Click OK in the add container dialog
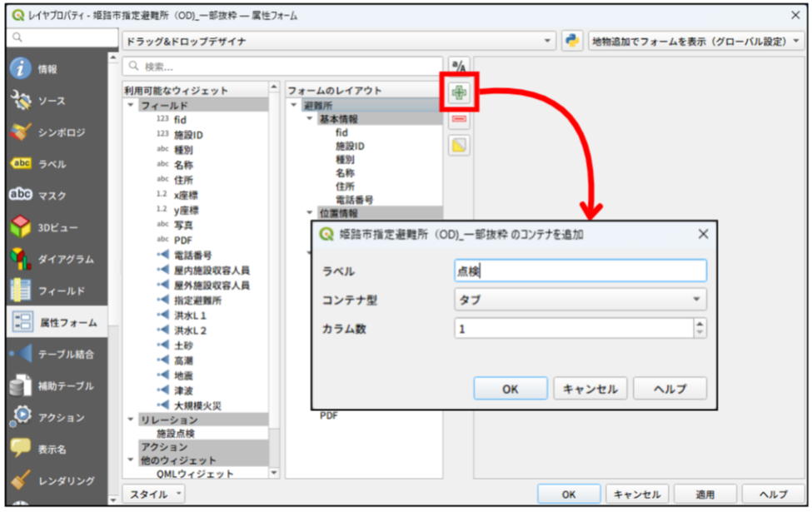 pyautogui.click(x=510, y=389)
